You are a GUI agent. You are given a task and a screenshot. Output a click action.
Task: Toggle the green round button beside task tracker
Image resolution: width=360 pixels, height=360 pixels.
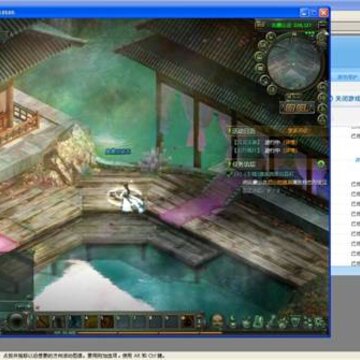coord(321,164)
